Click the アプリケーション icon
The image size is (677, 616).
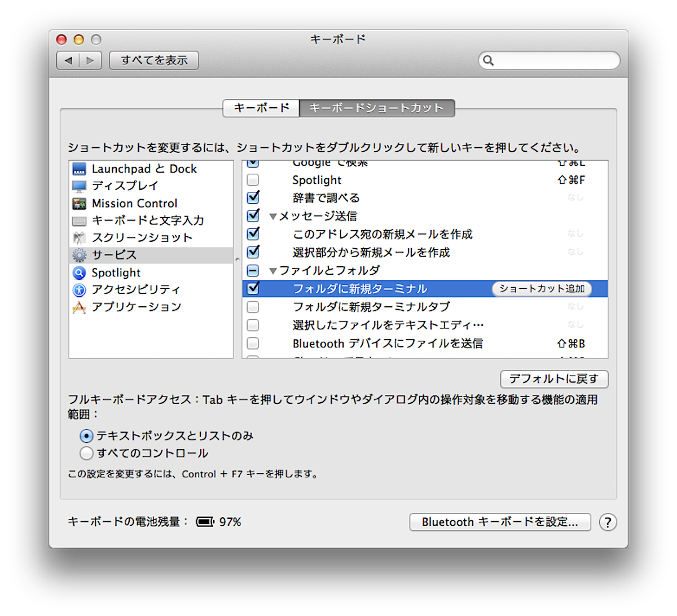coord(80,307)
